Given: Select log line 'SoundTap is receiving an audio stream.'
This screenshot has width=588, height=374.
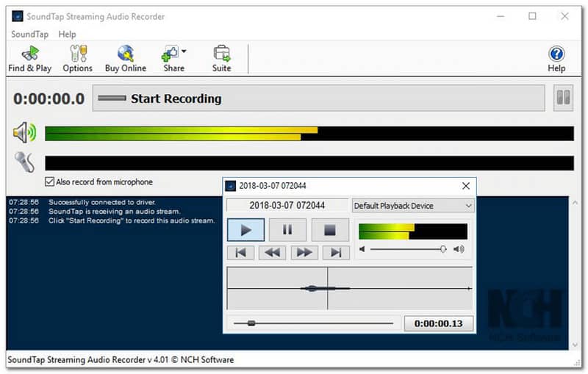Looking at the screenshot, I should click(115, 212).
